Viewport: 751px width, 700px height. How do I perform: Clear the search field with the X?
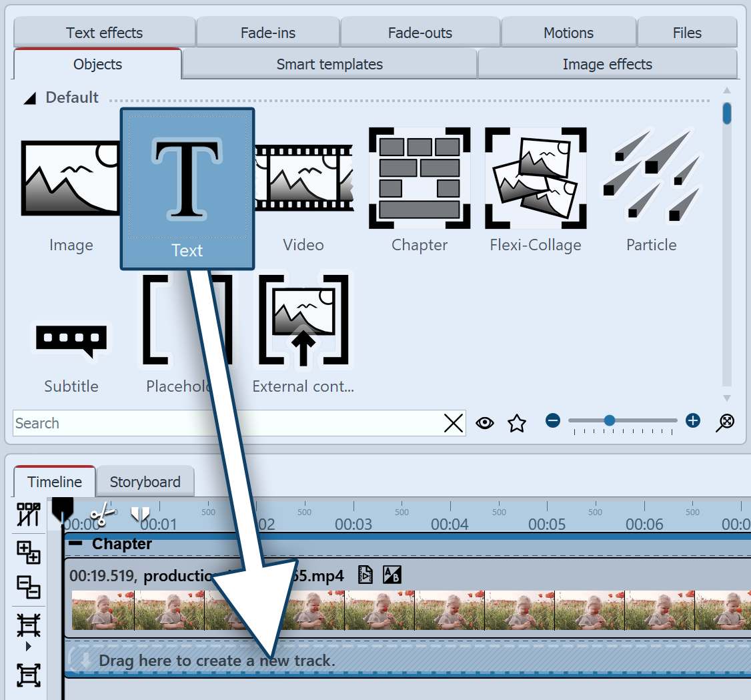pos(454,422)
